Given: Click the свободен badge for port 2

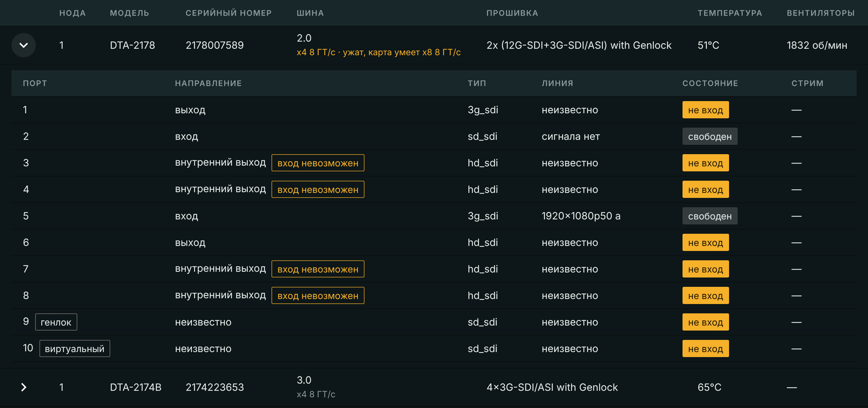Looking at the screenshot, I should (x=710, y=136).
